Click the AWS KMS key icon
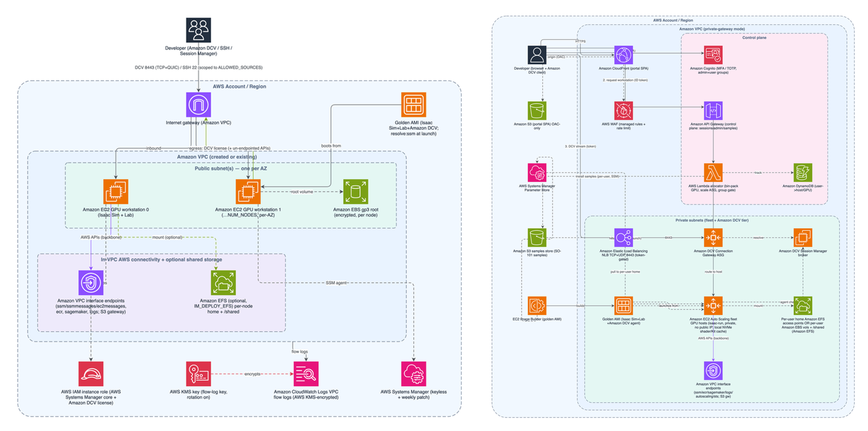868x431 pixels. (x=198, y=374)
